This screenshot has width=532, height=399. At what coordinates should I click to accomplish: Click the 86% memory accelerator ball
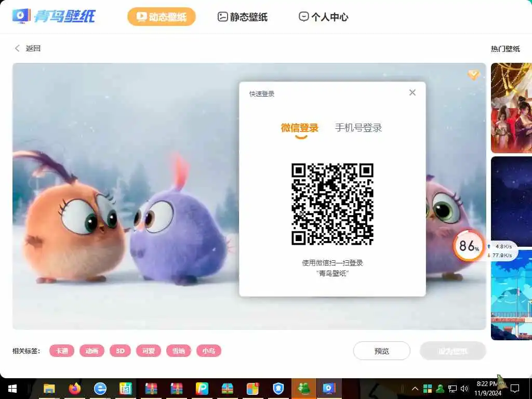tap(468, 246)
